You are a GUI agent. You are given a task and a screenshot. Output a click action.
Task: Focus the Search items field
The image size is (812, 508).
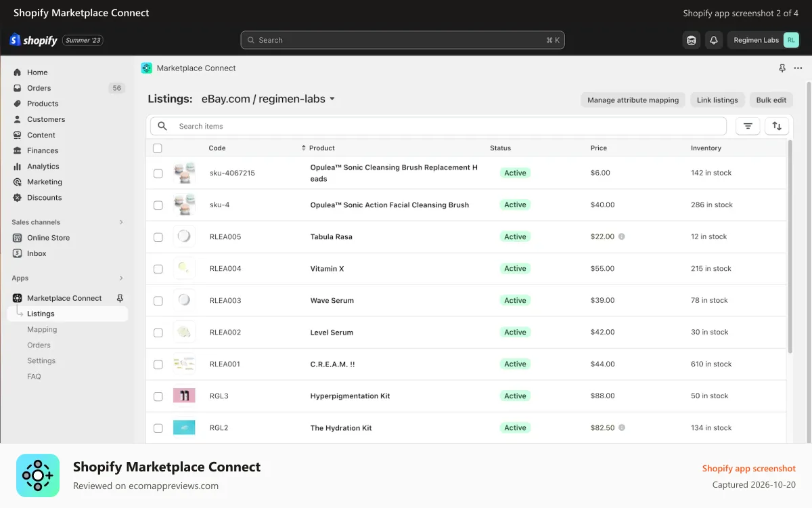pos(438,126)
